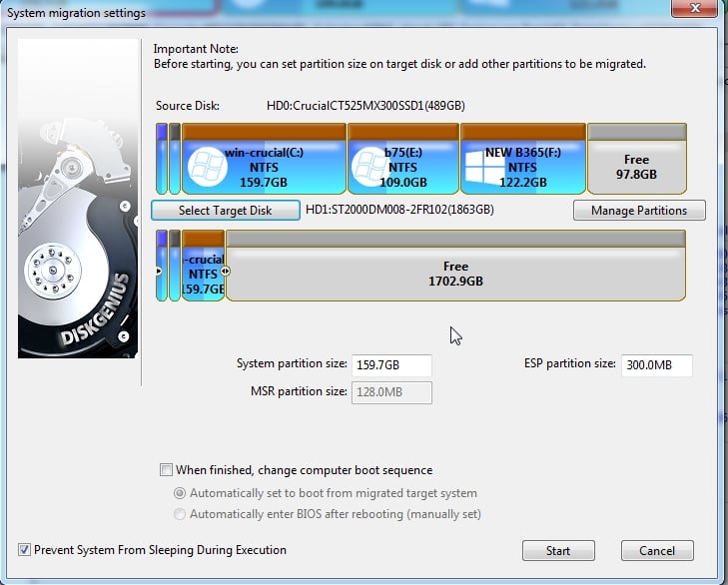
Task: Click the target disk name HD1:ST2000DM008-2FR102(1863GB)
Action: click(x=399, y=210)
